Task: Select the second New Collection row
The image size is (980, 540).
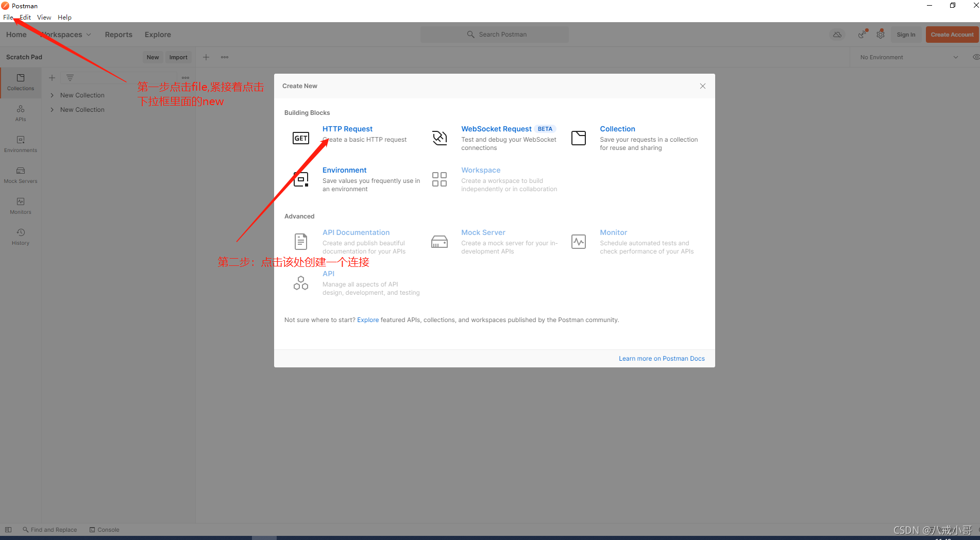Action: tap(119, 110)
